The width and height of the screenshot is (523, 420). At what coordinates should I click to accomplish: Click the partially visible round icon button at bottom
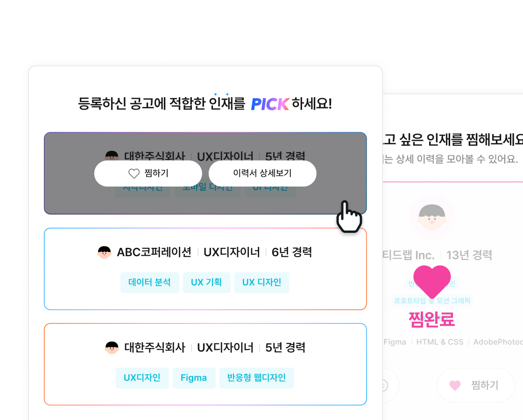pos(390,385)
